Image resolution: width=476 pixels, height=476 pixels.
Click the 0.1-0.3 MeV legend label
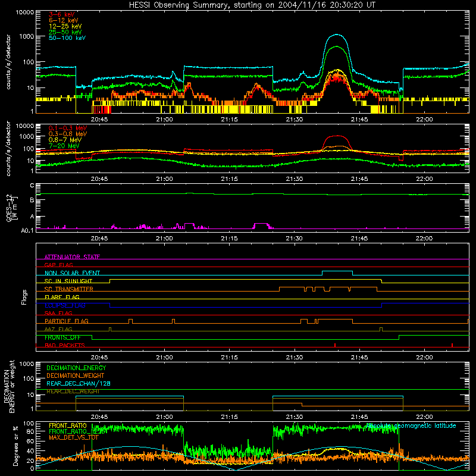click(68, 128)
